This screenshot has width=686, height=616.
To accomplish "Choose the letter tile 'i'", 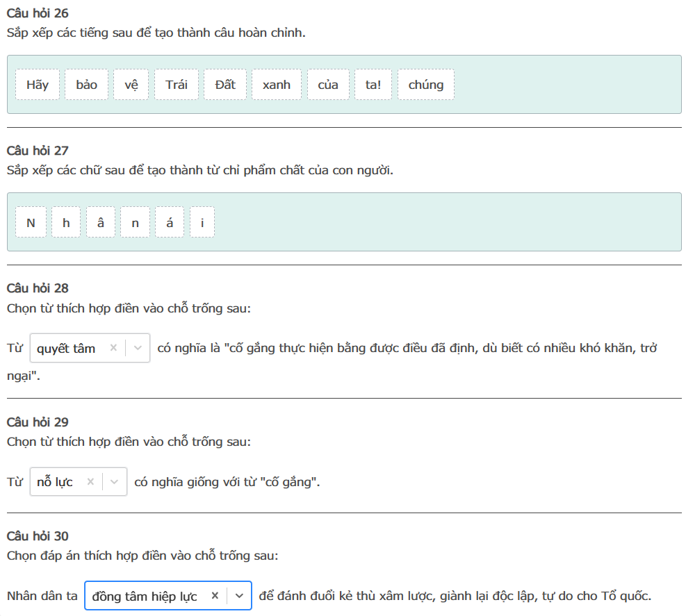I will (x=202, y=223).
